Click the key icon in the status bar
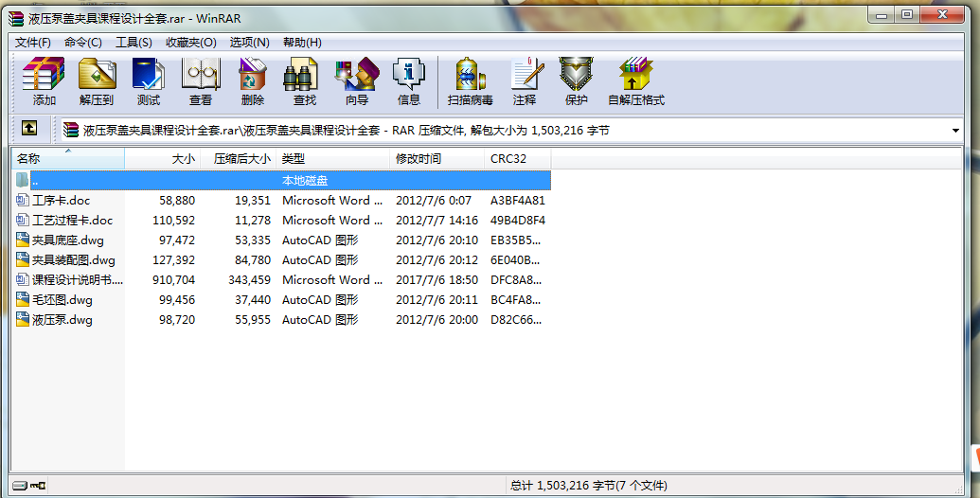This screenshot has height=498, width=980. [38, 485]
